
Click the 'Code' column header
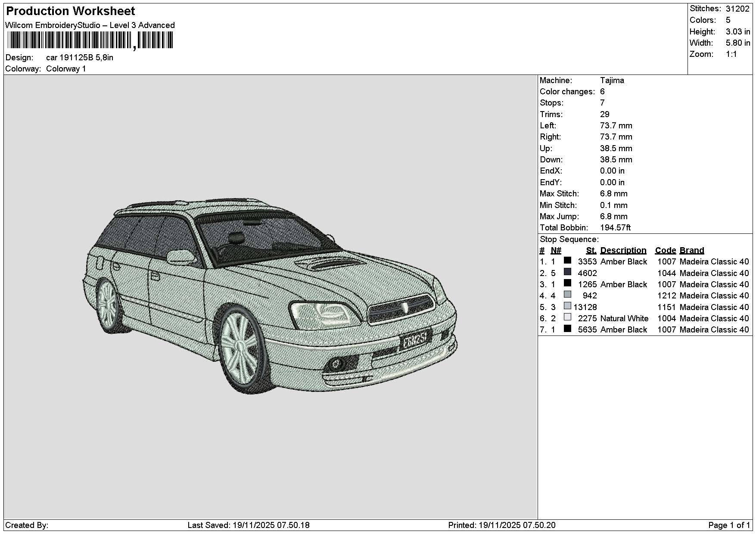click(x=666, y=251)
